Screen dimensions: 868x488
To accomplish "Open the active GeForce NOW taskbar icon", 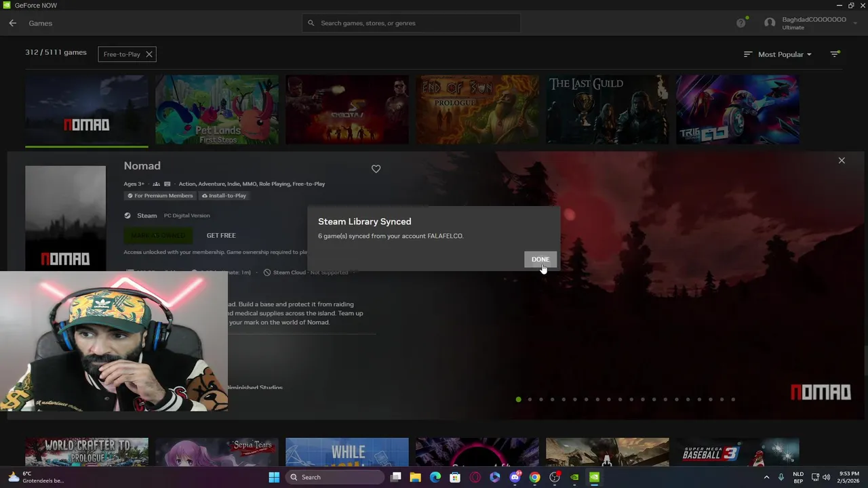I will point(594,477).
